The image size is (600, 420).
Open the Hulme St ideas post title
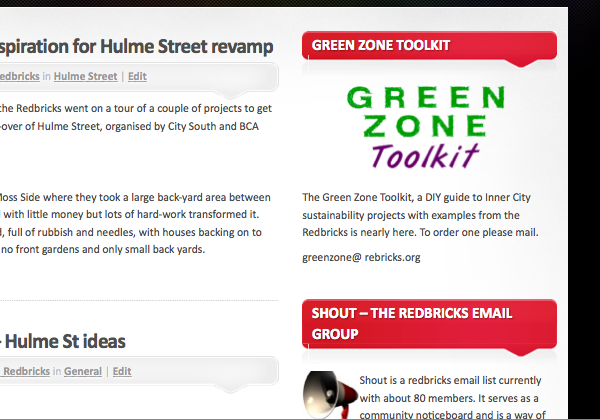(x=62, y=341)
